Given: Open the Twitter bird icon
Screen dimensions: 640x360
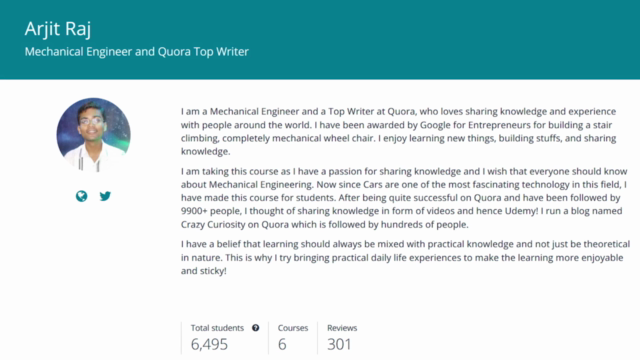Looking at the screenshot, I should (x=105, y=196).
